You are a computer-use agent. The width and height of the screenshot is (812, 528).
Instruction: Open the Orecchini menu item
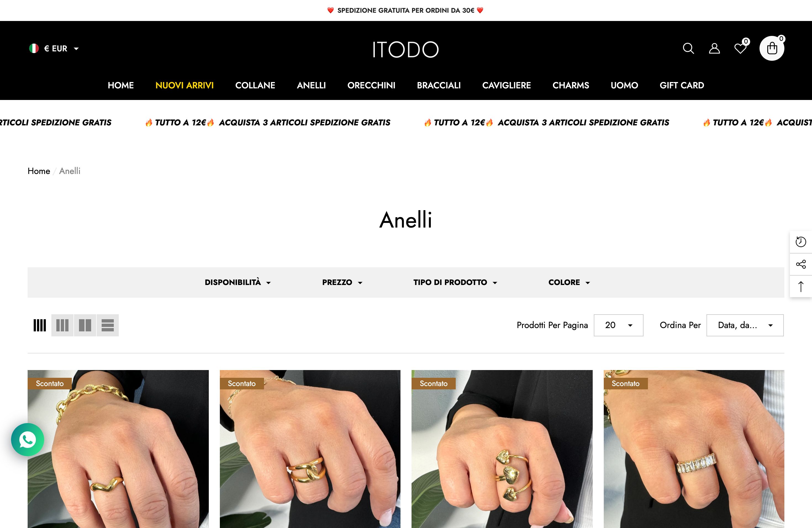pyautogui.click(x=371, y=85)
